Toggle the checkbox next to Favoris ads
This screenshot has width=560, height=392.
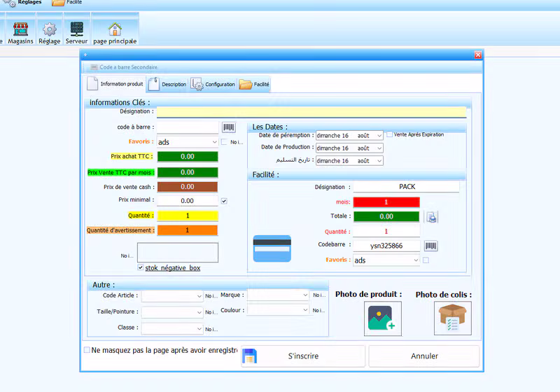[x=224, y=141]
